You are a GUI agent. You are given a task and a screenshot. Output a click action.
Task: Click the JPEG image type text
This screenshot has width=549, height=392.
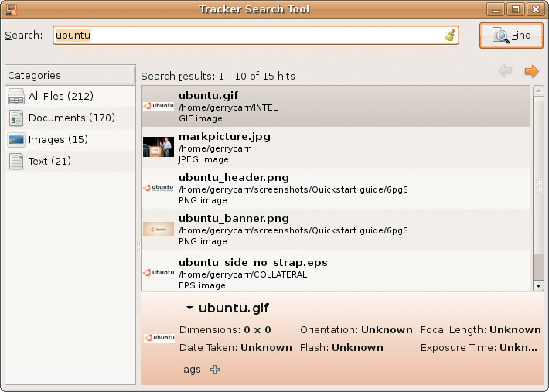[203, 159]
